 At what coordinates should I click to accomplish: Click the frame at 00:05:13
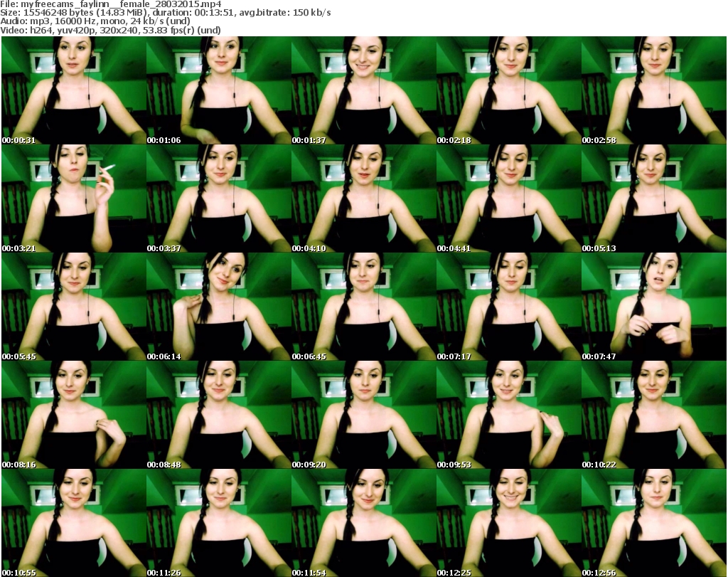(654, 198)
